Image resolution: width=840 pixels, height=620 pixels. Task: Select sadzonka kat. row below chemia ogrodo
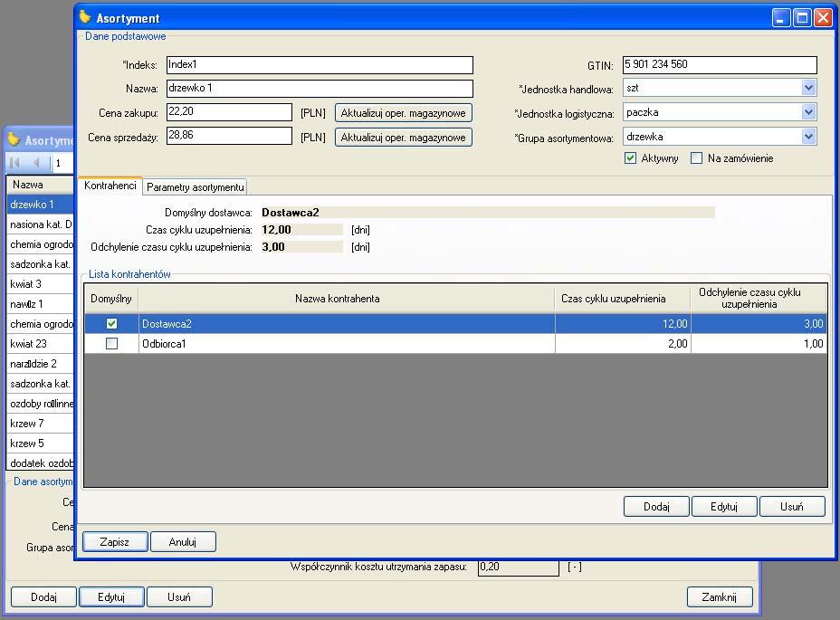coord(41,264)
